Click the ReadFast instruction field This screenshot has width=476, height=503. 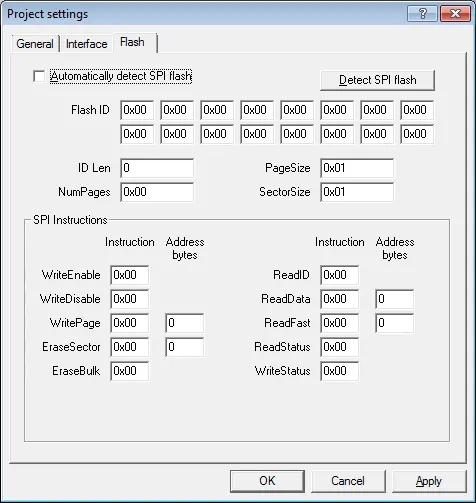point(340,323)
